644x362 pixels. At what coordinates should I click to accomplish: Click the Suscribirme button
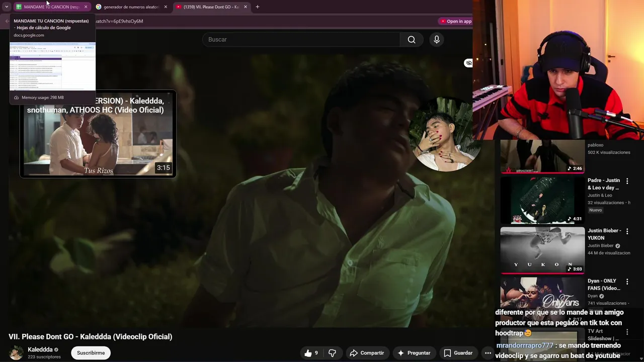91,353
